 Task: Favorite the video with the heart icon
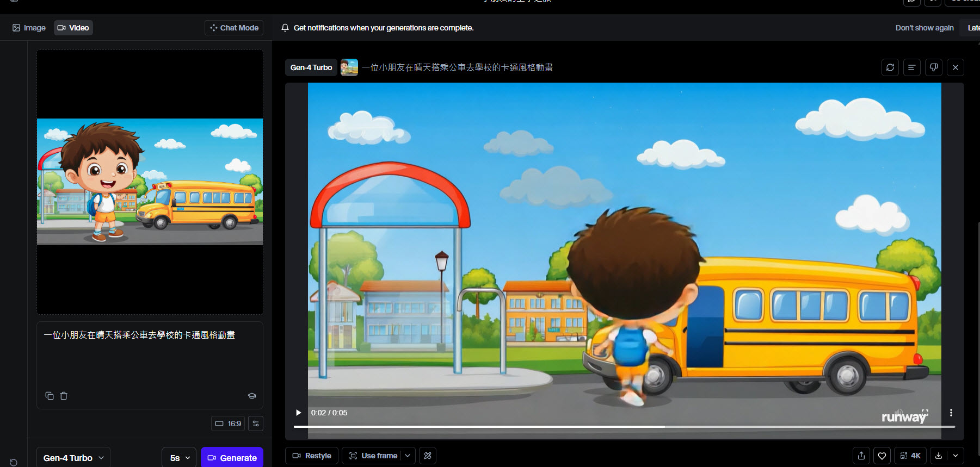[x=882, y=456]
